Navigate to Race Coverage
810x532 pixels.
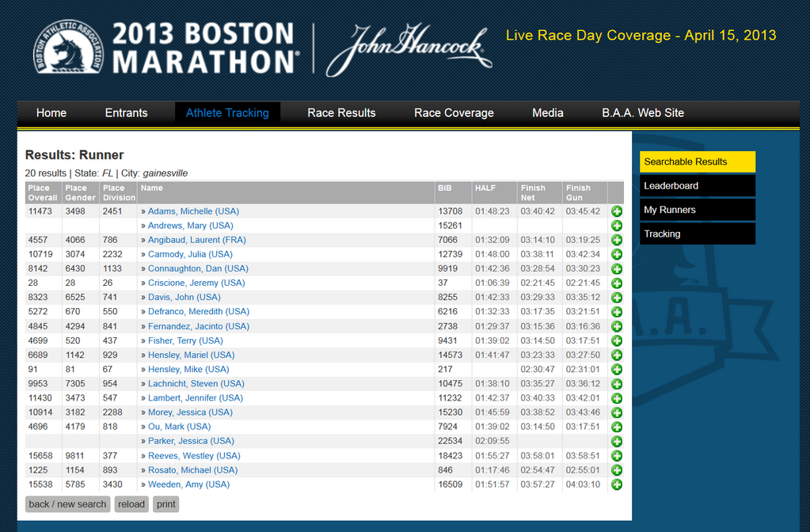pyautogui.click(x=454, y=112)
